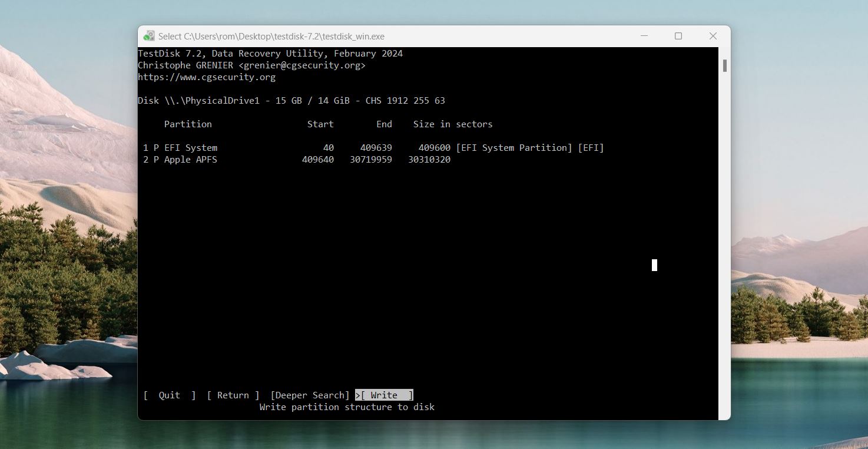This screenshot has height=449, width=868.
Task: Click the console vertical scrollbar thumb
Action: [x=725, y=66]
